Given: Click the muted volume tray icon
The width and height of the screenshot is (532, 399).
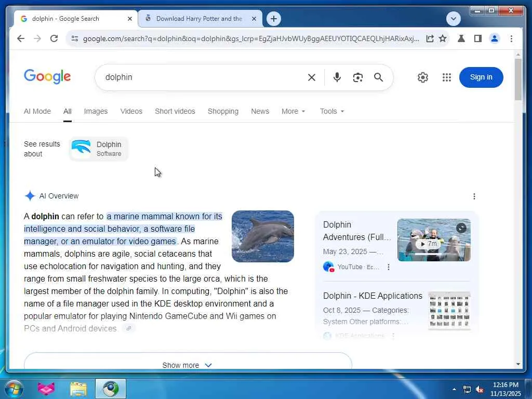Looking at the screenshot, I should pyautogui.click(x=480, y=390).
